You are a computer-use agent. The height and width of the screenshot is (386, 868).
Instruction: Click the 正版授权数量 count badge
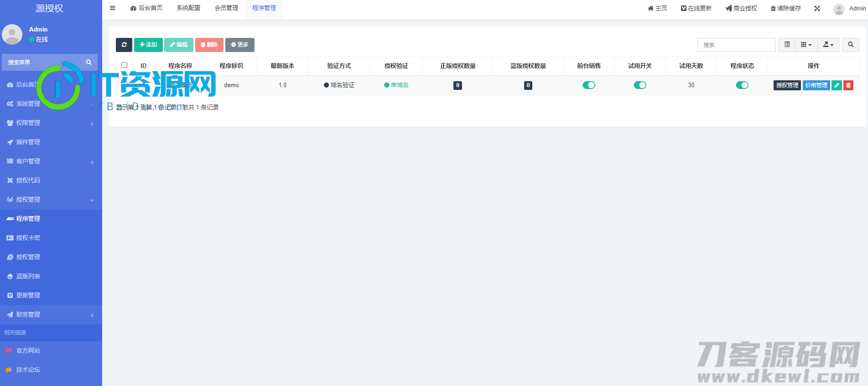pos(457,85)
